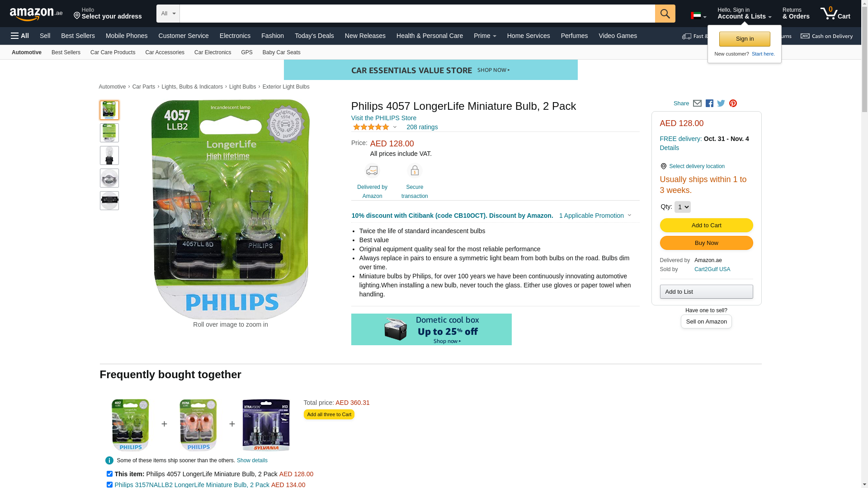Go to the Amazon.ae home logo
Image resolution: width=868 pixels, height=488 pixels.
click(36, 14)
